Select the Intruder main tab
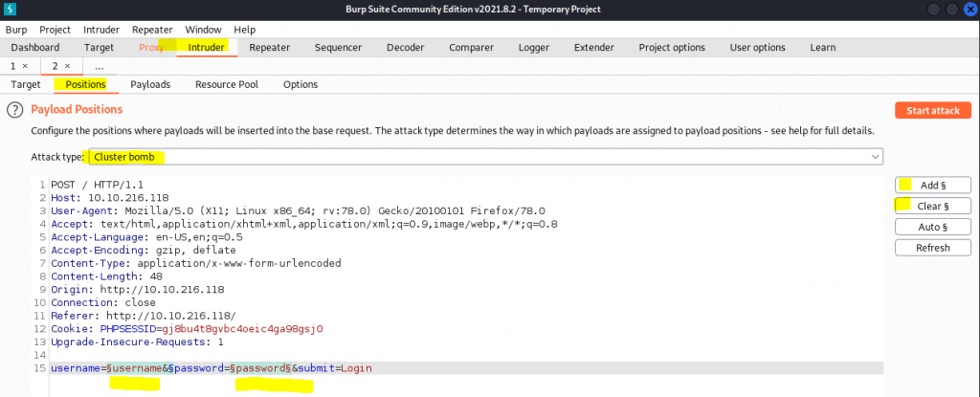980x397 pixels. click(x=207, y=48)
